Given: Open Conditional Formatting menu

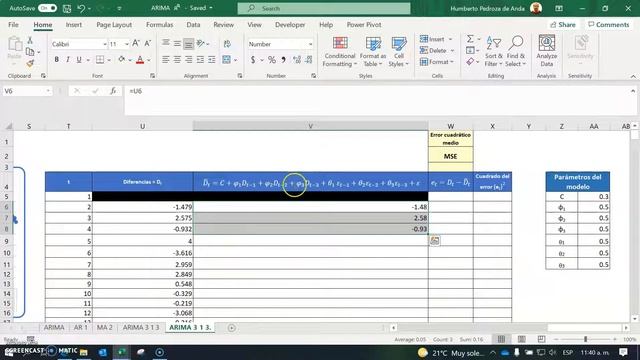Looking at the screenshot, I should click(340, 52).
